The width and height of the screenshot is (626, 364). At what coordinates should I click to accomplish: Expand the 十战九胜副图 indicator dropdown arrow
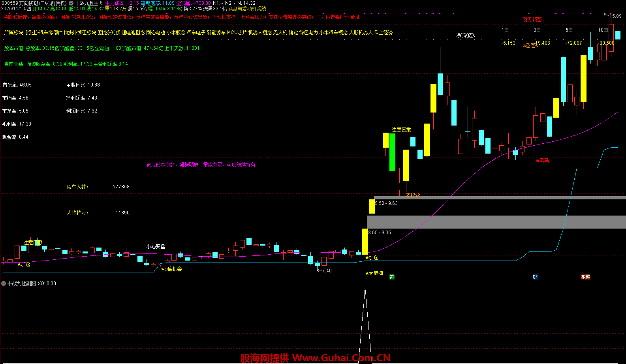click(x=4, y=283)
